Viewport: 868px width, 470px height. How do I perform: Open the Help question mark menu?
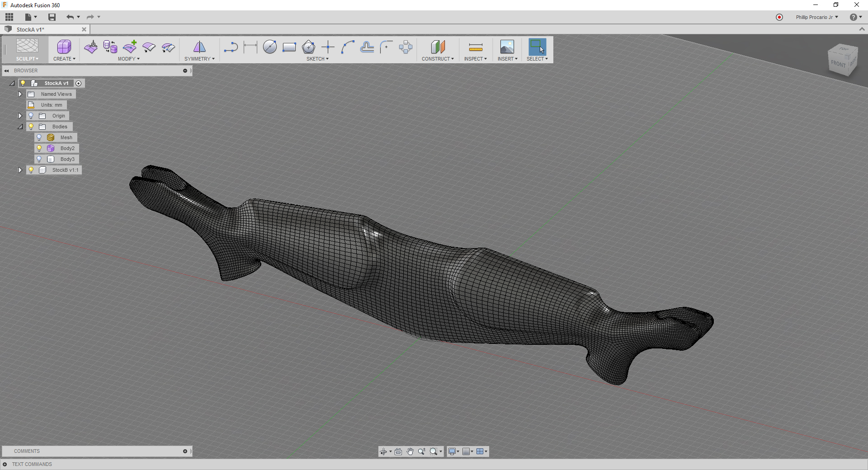pos(855,17)
